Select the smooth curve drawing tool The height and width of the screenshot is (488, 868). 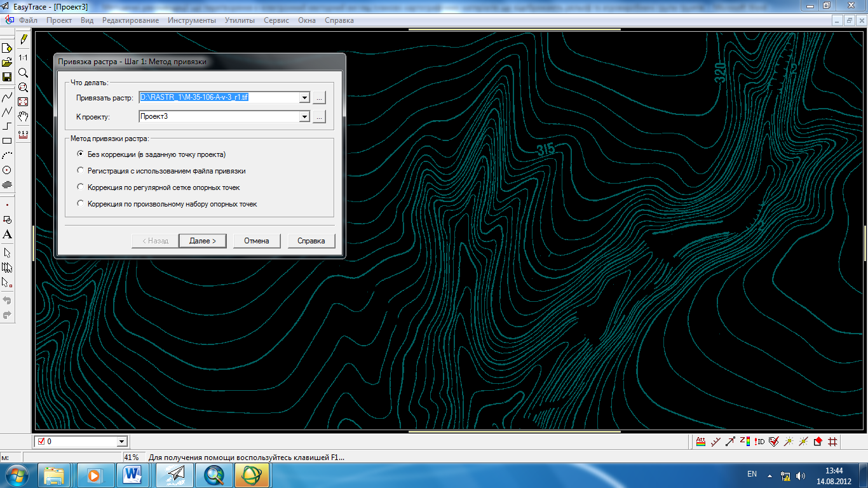pyautogui.click(x=7, y=97)
